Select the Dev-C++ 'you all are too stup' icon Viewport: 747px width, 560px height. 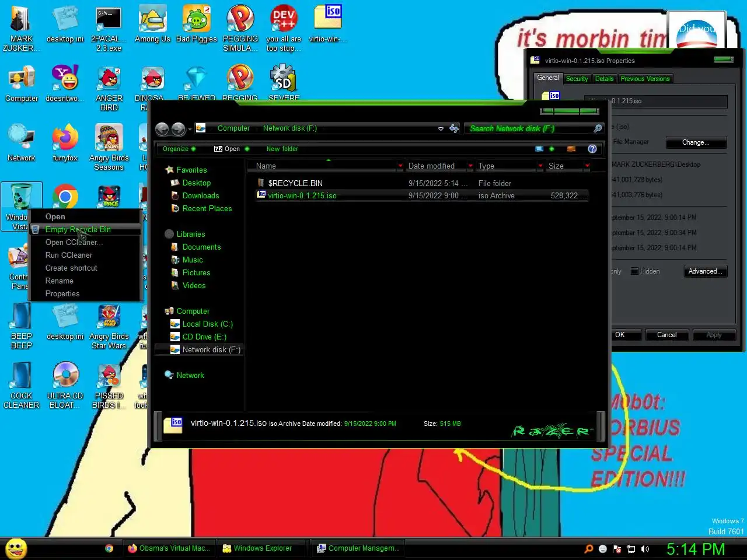coord(284,29)
